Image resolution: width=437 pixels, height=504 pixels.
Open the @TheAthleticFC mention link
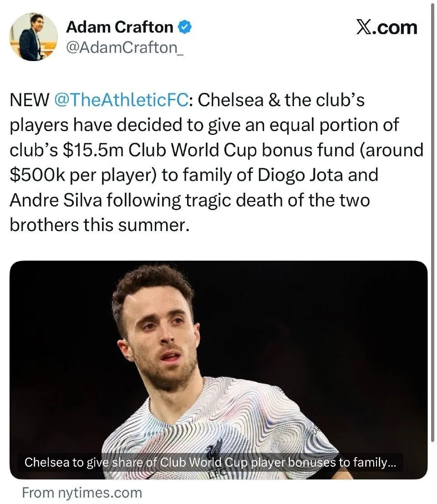[122, 100]
